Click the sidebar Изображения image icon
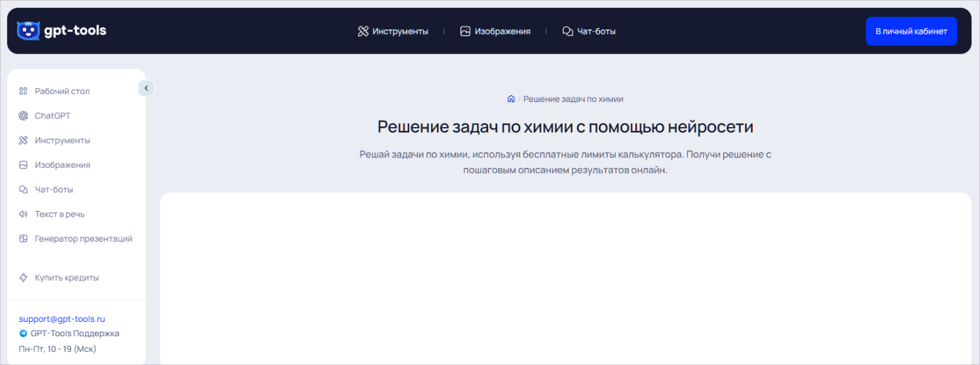Screen dimensions: 980x365 coord(24,165)
